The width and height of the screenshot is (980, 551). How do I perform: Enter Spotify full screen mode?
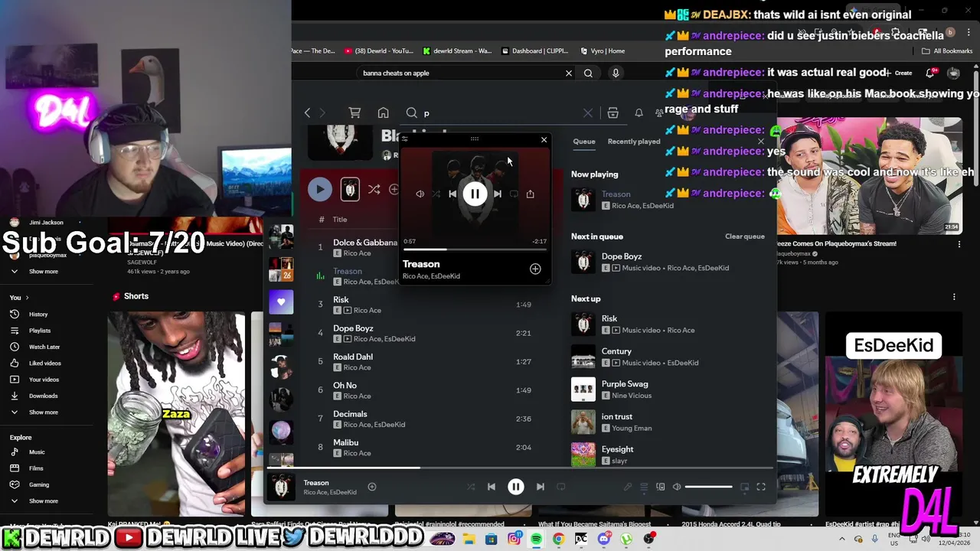[x=761, y=487]
